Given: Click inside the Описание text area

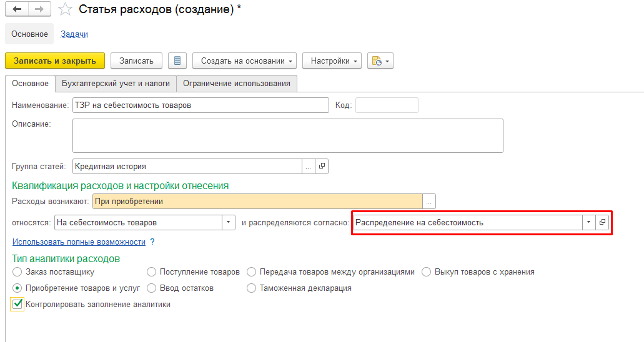Looking at the screenshot, I should tap(288, 136).
